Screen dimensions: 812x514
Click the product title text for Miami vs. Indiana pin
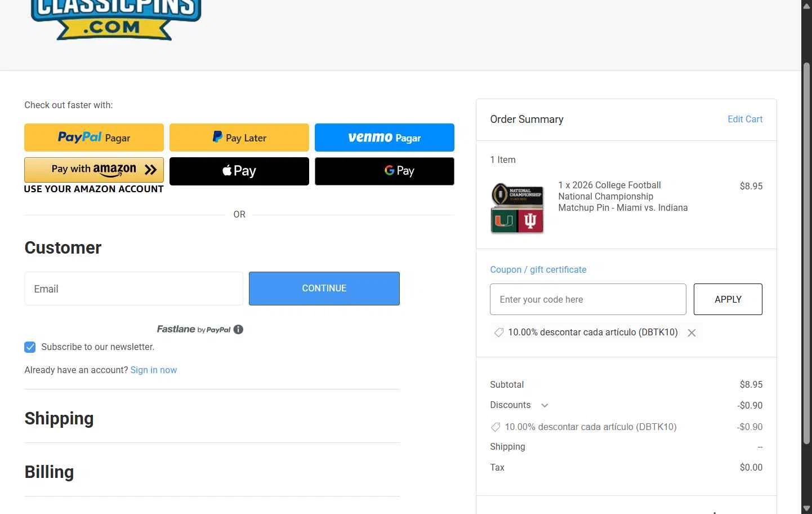[x=623, y=197]
